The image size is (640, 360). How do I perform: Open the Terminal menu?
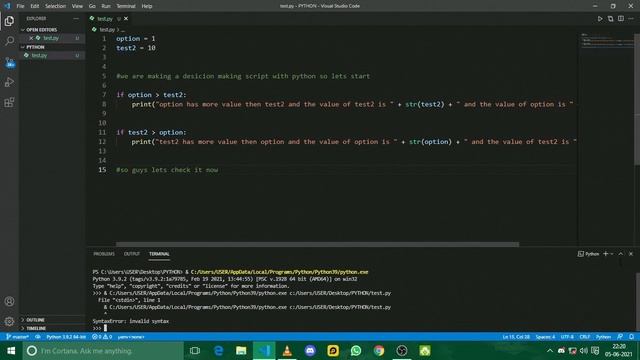pos(126,6)
